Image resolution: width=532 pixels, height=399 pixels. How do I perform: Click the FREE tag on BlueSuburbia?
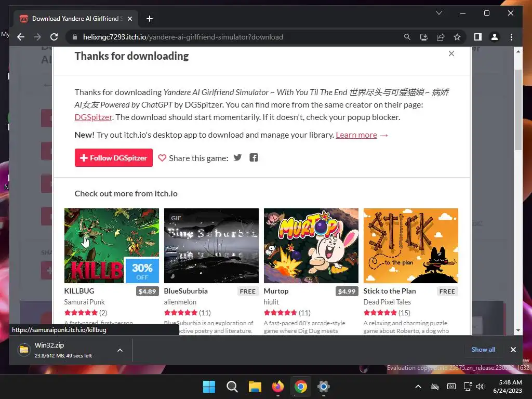point(248,291)
